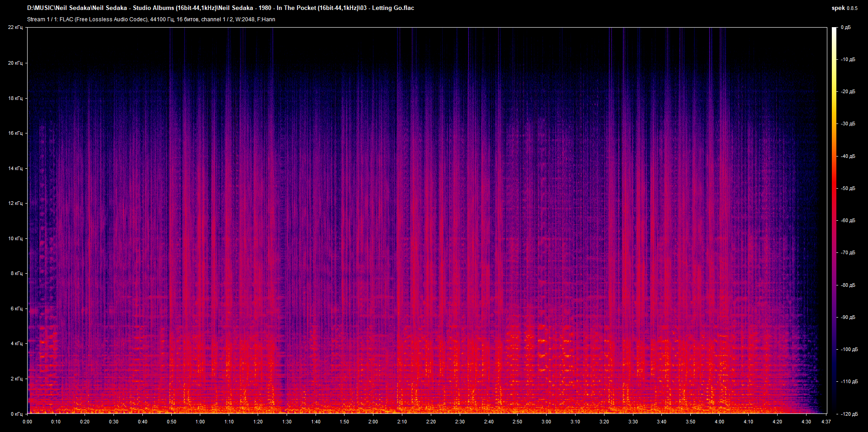Click the 0 кГц frequency axis label

tap(17, 414)
